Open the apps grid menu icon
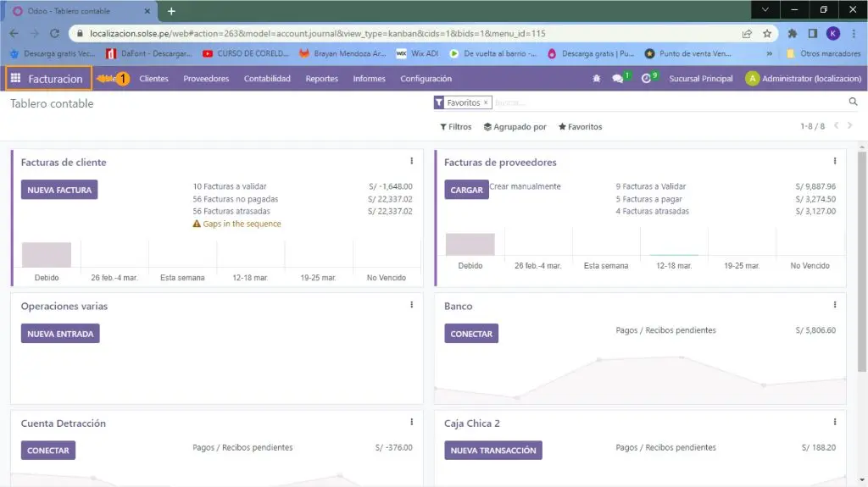The width and height of the screenshot is (868, 487). (15, 79)
